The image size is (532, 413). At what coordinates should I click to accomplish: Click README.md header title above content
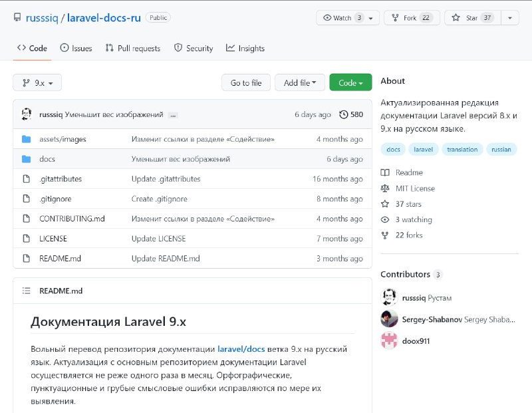[x=61, y=291]
